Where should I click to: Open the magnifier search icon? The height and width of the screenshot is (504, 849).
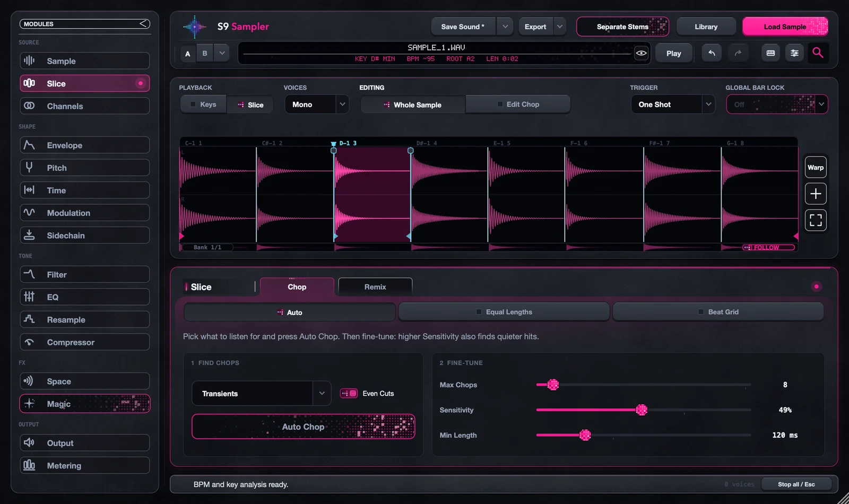coord(818,53)
